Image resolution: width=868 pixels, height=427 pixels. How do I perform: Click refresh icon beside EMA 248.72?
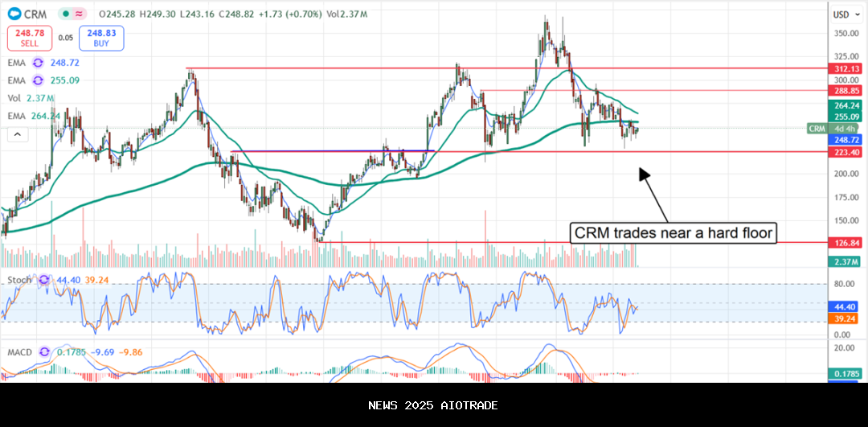tap(38, 63)
